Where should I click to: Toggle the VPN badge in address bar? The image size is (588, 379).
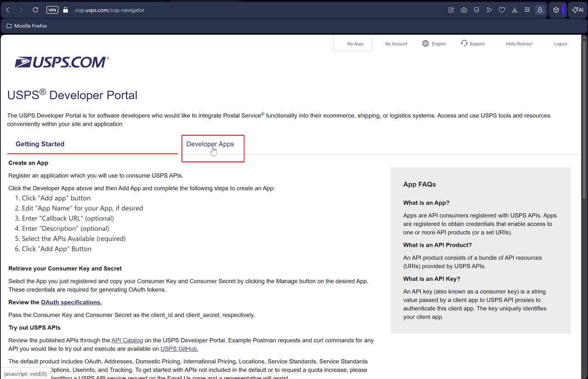click(52, 10)
